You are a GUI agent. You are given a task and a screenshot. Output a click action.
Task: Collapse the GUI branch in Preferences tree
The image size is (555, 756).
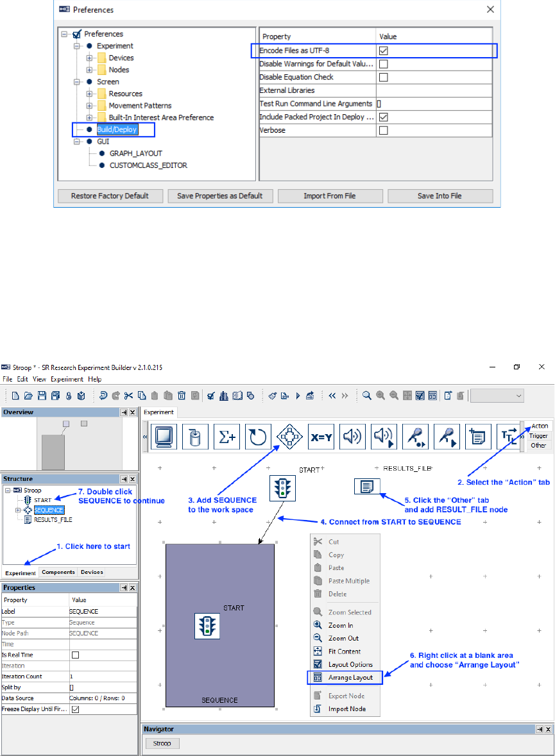(77, 142)
